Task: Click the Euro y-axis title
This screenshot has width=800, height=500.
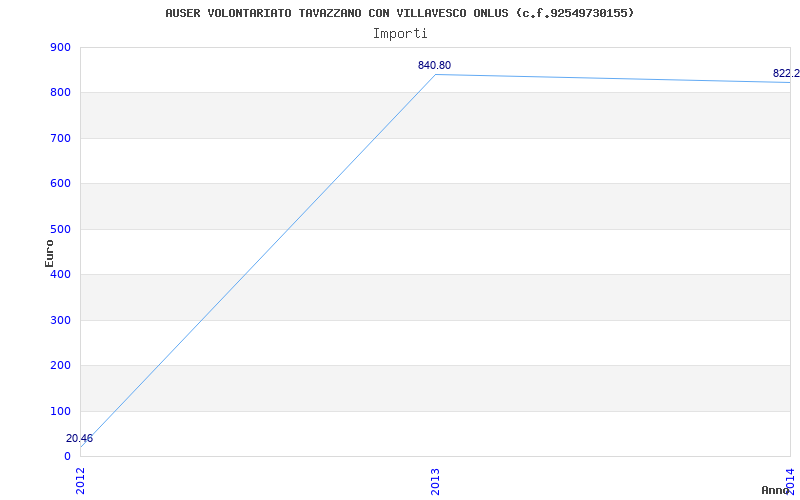Action: 49,253
